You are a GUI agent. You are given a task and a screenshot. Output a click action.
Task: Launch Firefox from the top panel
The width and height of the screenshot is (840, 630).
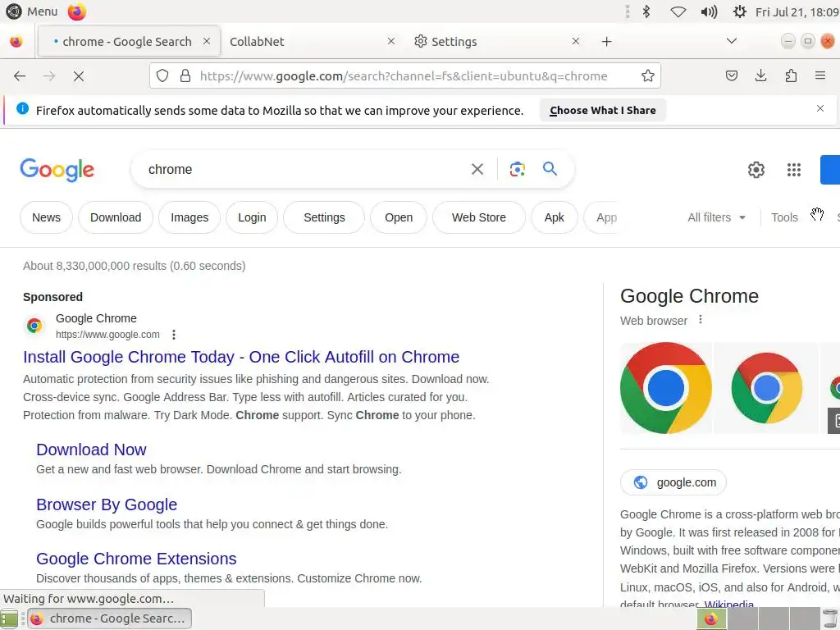(x=76, y=11)
